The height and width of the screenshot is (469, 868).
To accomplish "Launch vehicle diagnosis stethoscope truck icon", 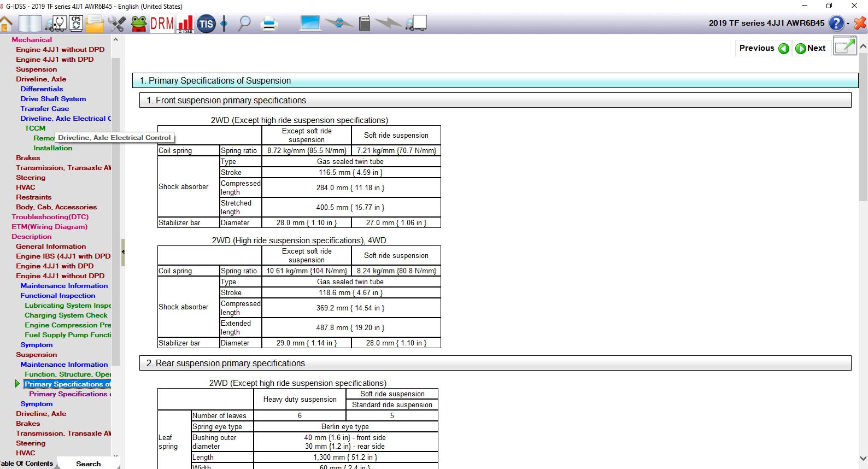I will pos(56,24).
